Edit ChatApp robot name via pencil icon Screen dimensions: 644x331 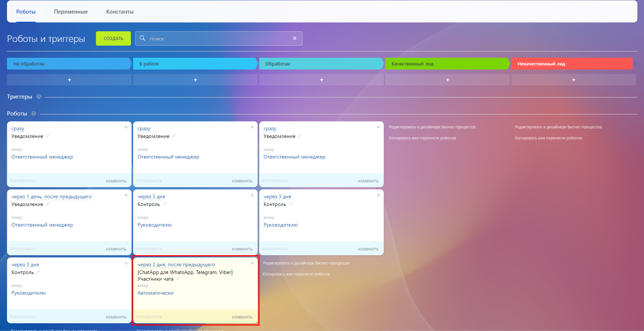click(178, 279)
